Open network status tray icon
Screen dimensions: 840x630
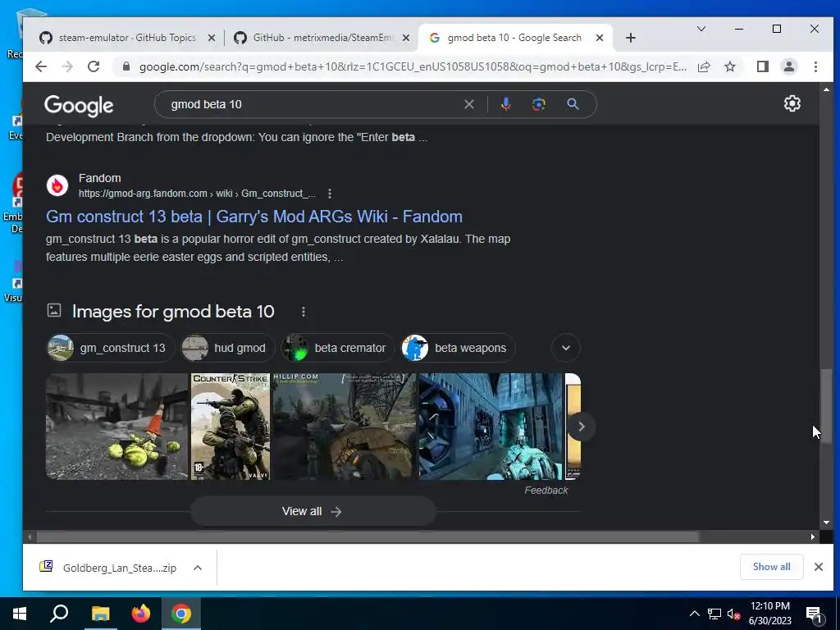click(x=714, y=614)
